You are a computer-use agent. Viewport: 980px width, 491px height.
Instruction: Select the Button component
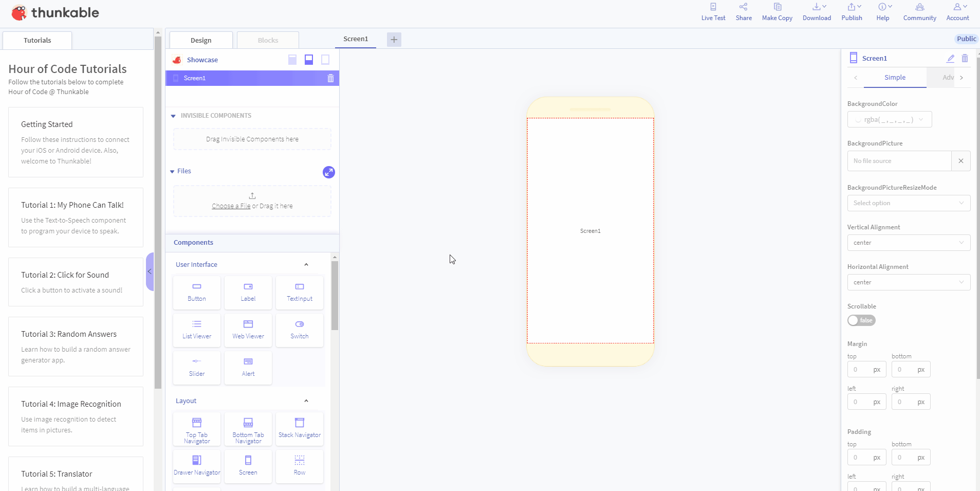[x=197, y=293]
